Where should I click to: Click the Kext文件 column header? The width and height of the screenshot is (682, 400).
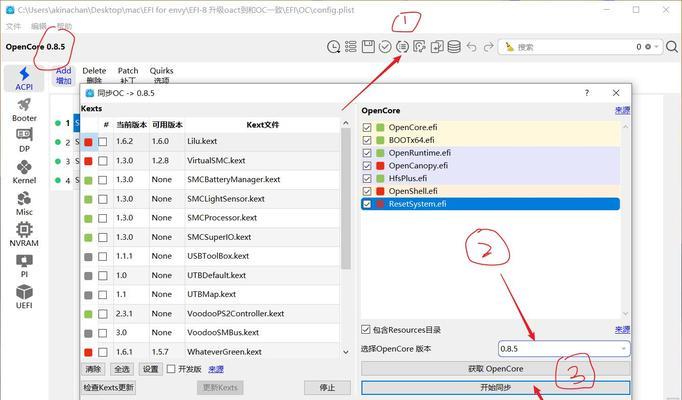click(262, 125)
